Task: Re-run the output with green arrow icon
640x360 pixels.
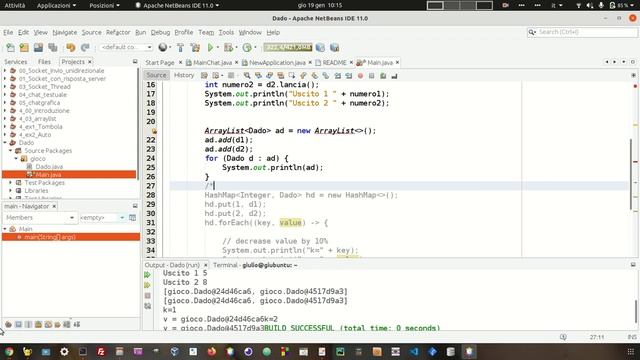Action: (x=147, y=275)
